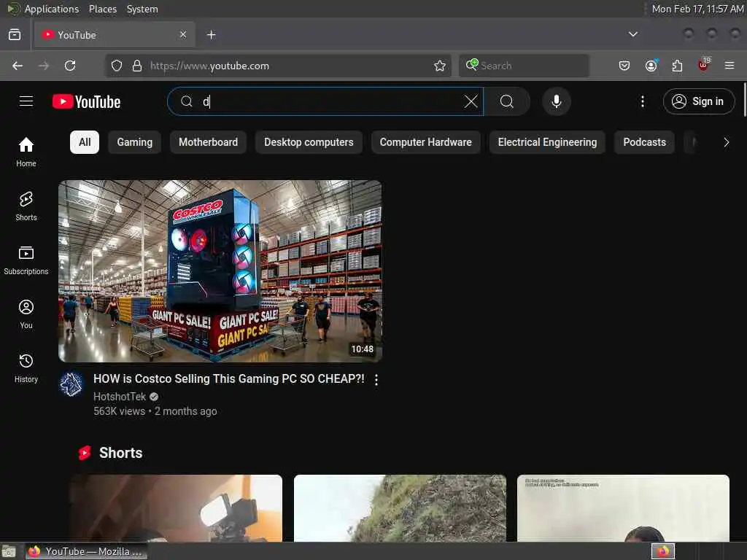Click the page vertical scrollbar

[x=743, y=99]
